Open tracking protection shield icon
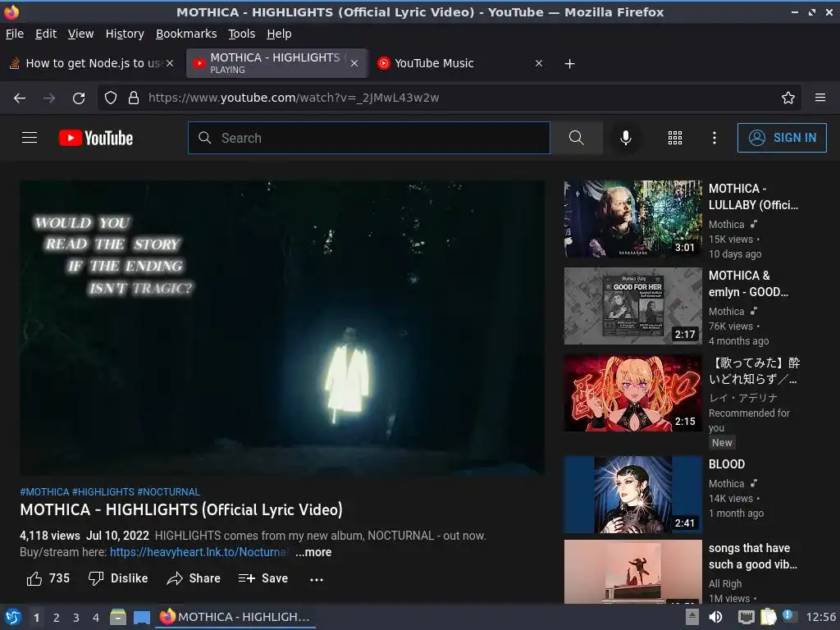The height and width of the screenshot is (630, 840). coord(111,98)
